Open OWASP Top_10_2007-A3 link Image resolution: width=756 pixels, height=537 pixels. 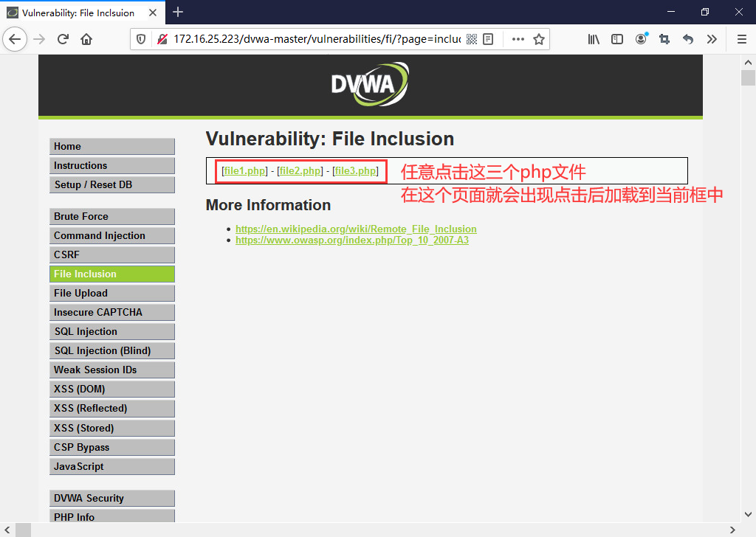pos(352,240)
